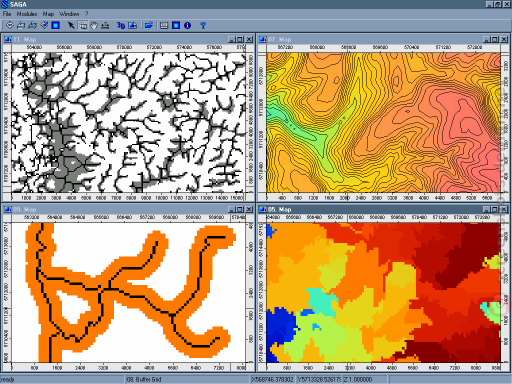Viewport: 512px width, 384px height.
Task: Open the Modules menu
Action: pyautogui.click(x=27, y=14)
